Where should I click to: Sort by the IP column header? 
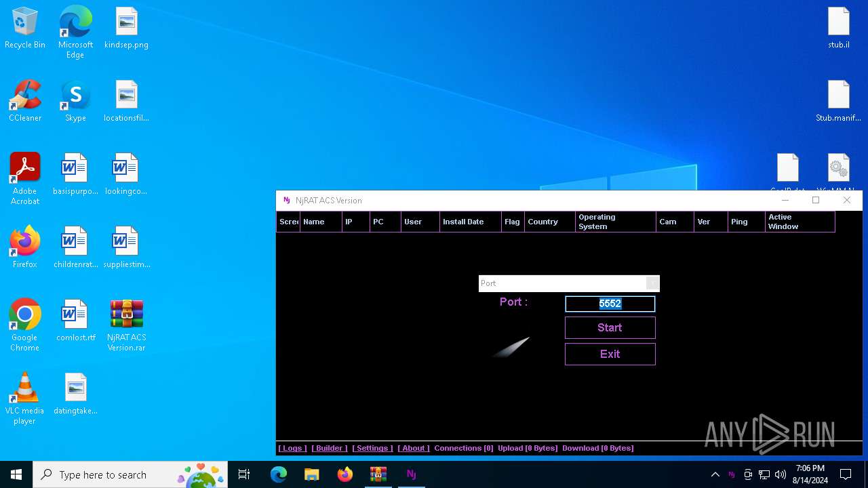(x=355, y=222)
